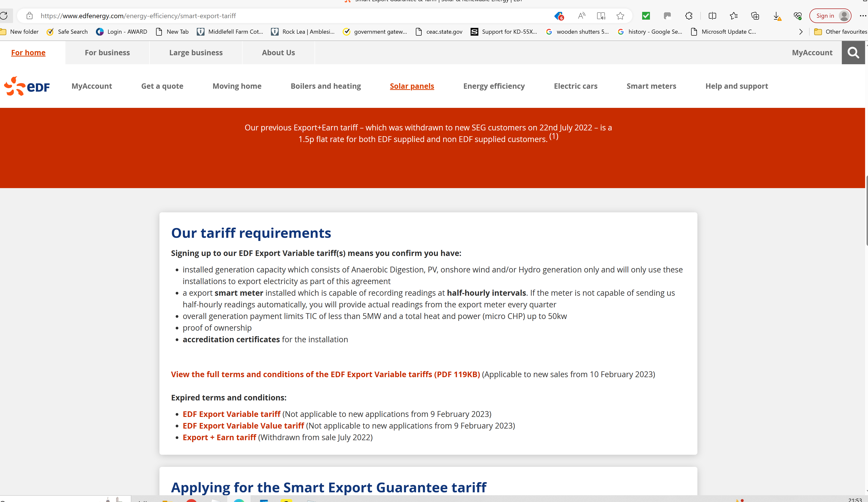Open the EDF Export Variable Value tariff link

[x=243, y=426]
